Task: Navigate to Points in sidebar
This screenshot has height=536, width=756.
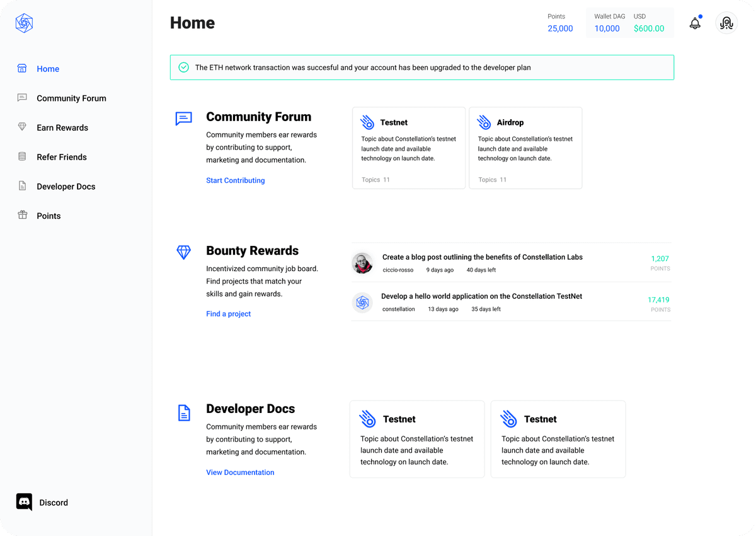Action: click(x=49, y=216)
